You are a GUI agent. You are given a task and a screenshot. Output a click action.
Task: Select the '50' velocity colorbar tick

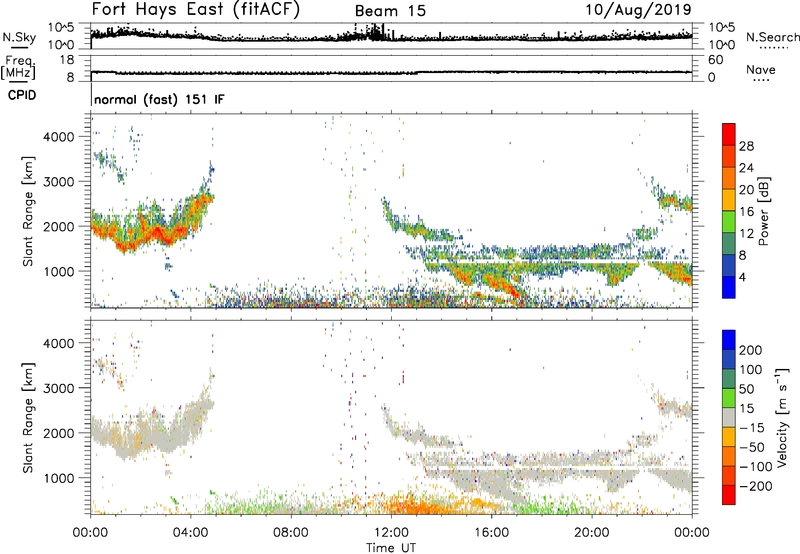pyautogui.click(x=746, y=389)
